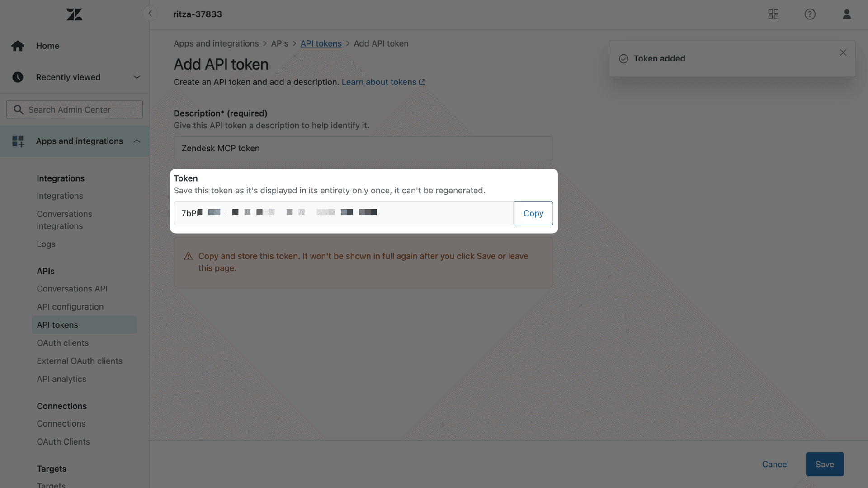Click the Zendesk logo
The width and height of the screenshot is (868, 488).
[74, 14]
